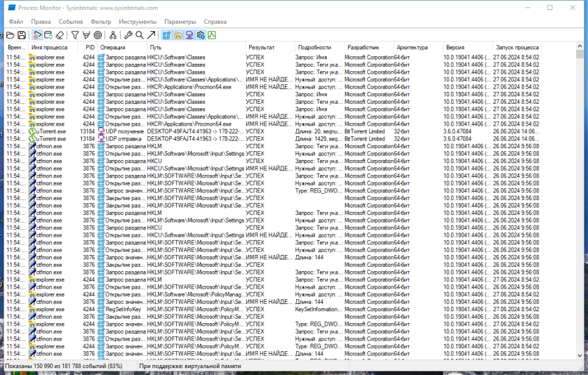The image size is (588, 375).
Task: Select the explorer.exe RegSetInfoKey row
Action: (x=273, y=309)
